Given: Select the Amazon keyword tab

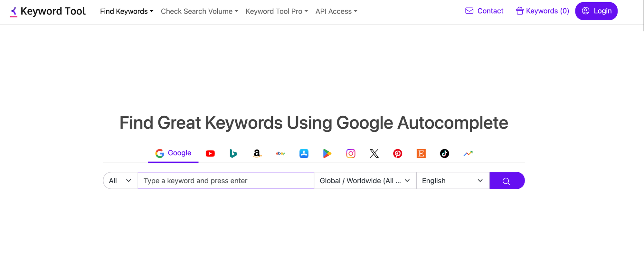Looking at the screenshot, I should point(257,154).
